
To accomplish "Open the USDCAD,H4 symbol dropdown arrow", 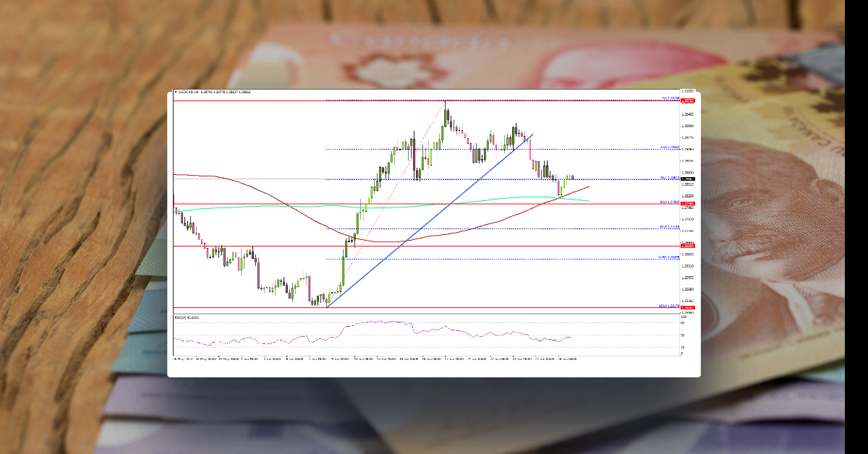I will [175, 93].
